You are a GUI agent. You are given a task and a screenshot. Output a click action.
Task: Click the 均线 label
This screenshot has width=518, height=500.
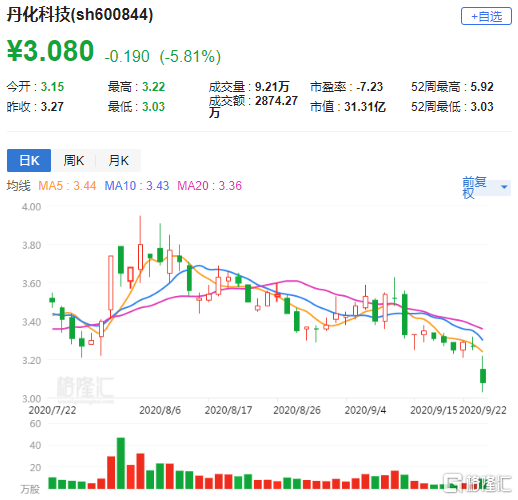click(x=18, y=185)
